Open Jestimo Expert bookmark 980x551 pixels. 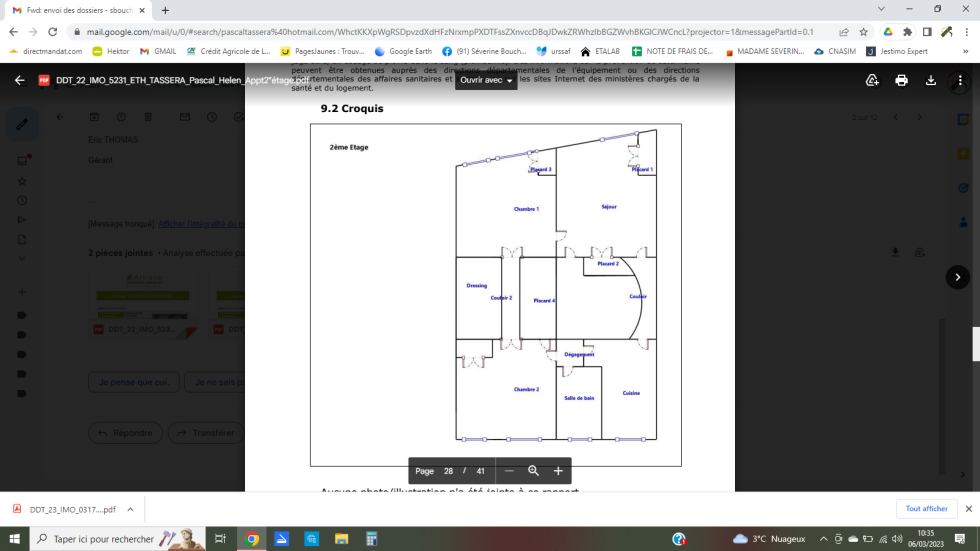pyautogui.click(x=897, y=51)
